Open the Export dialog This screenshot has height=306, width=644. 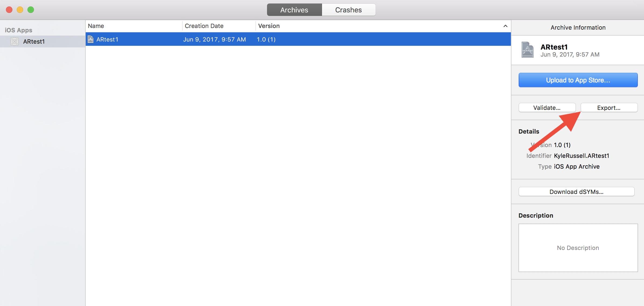(x=609, y=108)
